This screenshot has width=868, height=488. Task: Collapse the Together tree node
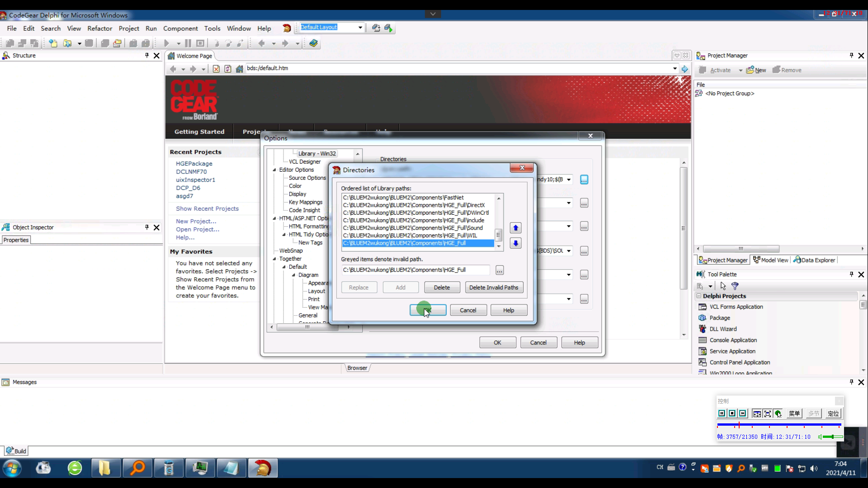(x=274, y=259)
